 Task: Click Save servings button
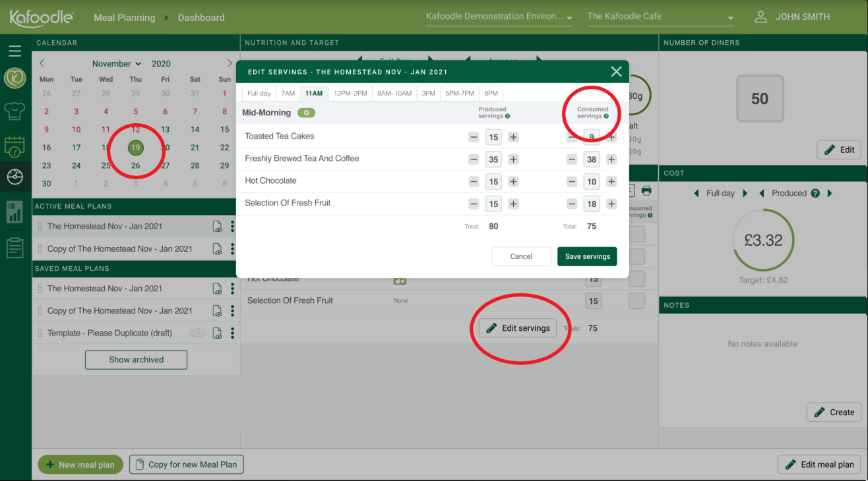click(x=587, y=256)
